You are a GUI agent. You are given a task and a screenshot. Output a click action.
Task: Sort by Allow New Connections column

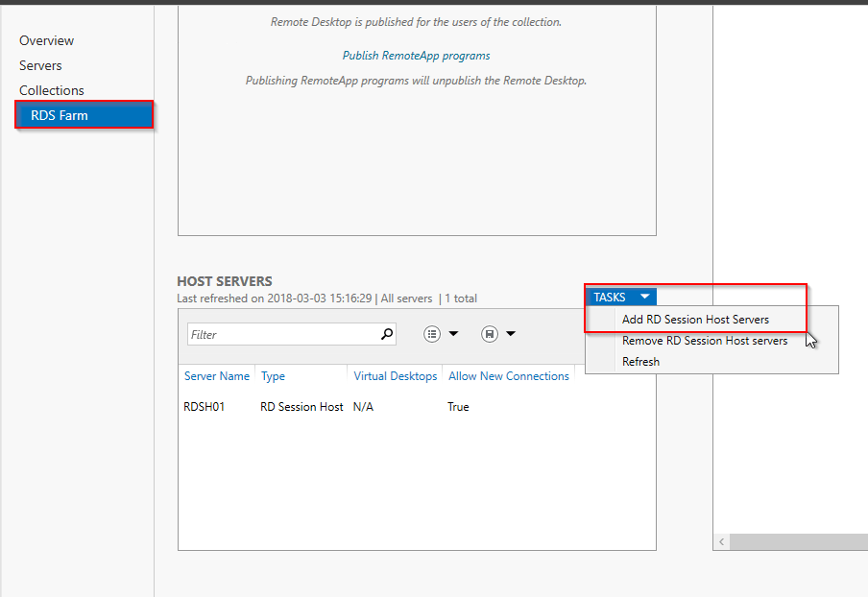coord(509,375)
